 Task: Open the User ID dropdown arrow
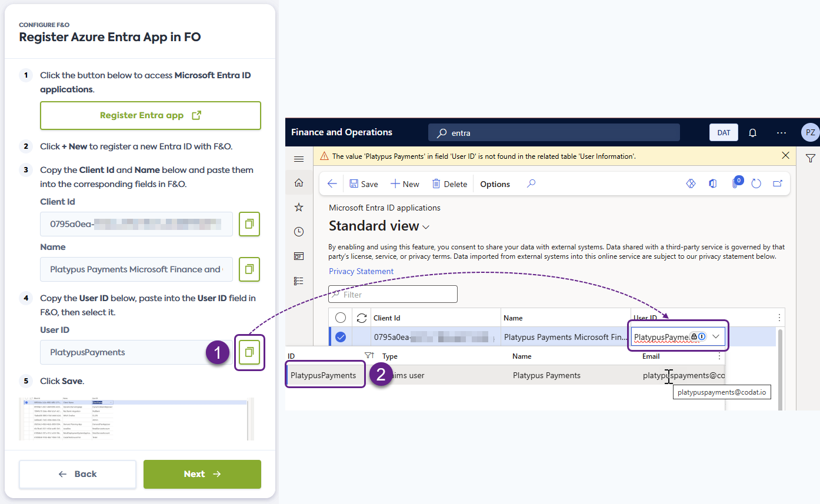tap(716, 336)
